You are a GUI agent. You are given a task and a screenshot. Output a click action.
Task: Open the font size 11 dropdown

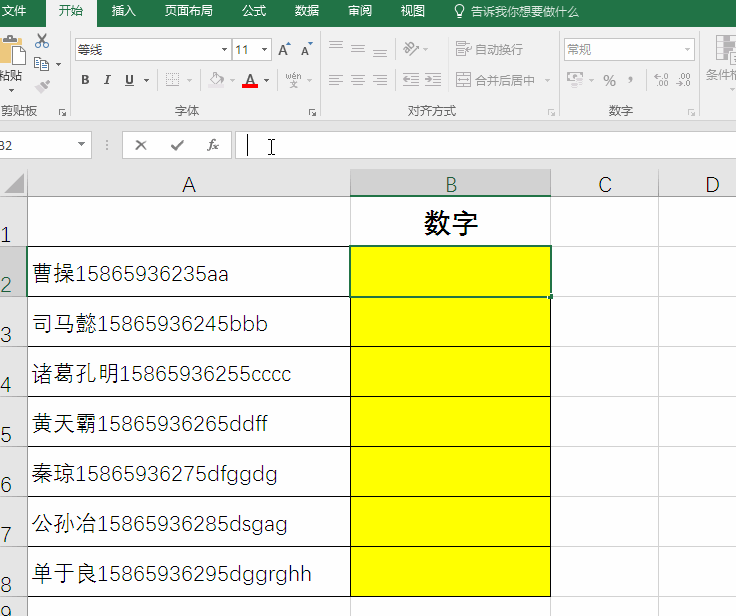click(264, 50)
